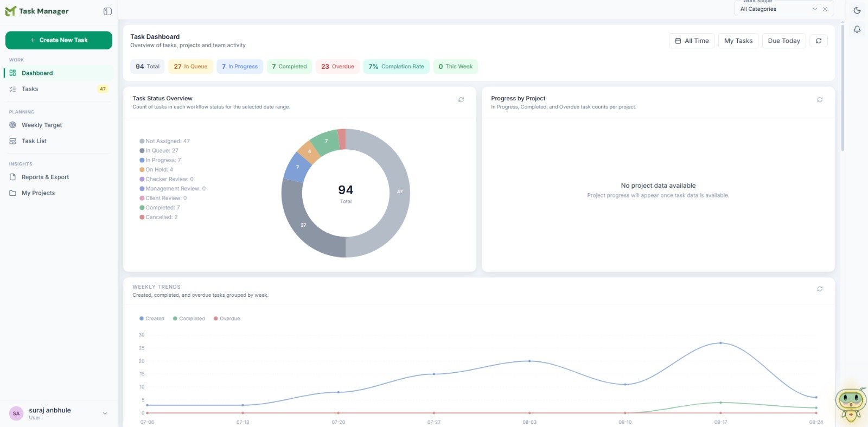Click the 47 badge next to Tasks
Screen dimensions: 868x427
pyautogui.click(x=103, y=89)
